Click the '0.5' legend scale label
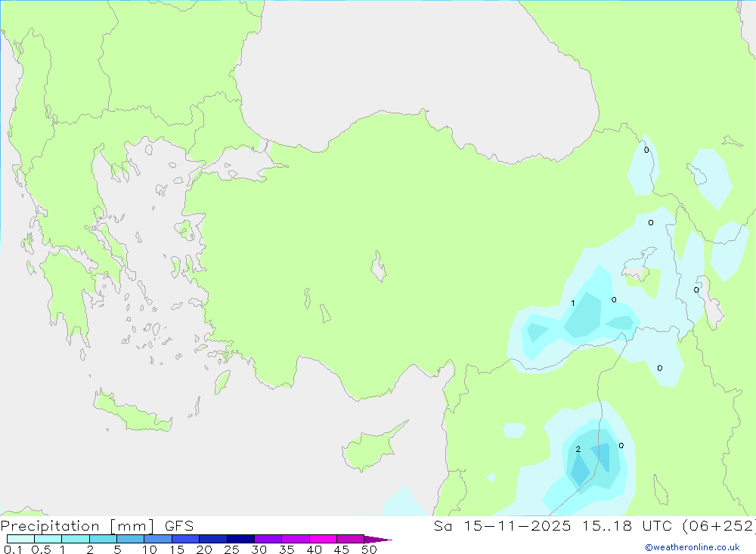This screenshot has width=756, height=554. pos(41,549)
